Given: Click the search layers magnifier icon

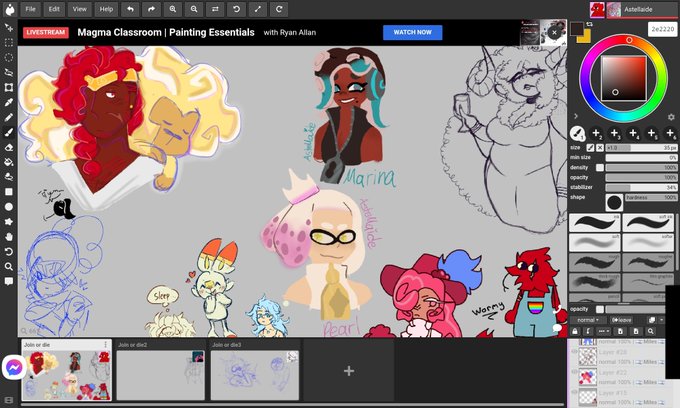Looking at the screenshot, I should [x=651, y=331].
